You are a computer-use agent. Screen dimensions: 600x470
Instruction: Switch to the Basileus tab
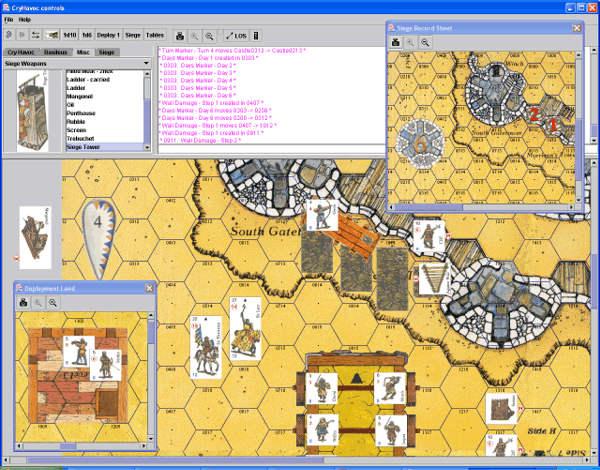(55, 52)
